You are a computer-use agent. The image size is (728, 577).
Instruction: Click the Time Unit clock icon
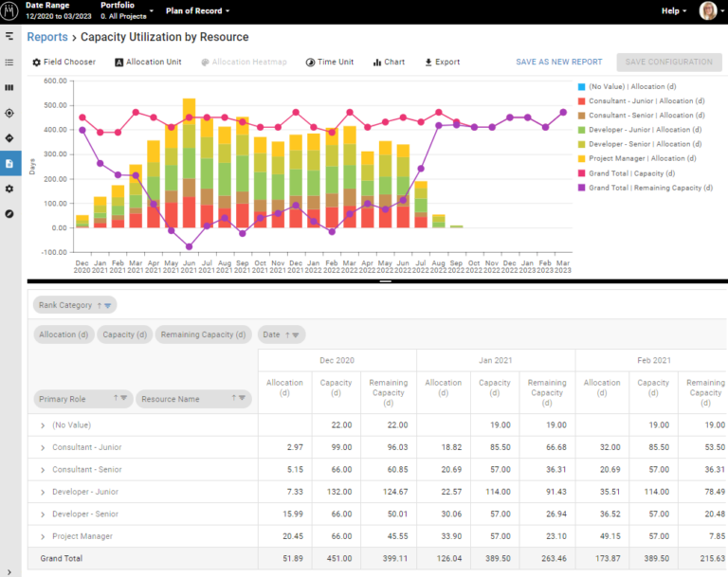[310, 63]
